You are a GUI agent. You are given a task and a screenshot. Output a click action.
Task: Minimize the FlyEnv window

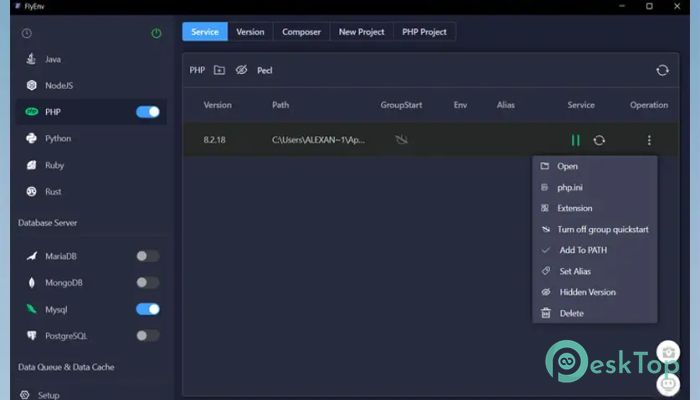point(622,6)
